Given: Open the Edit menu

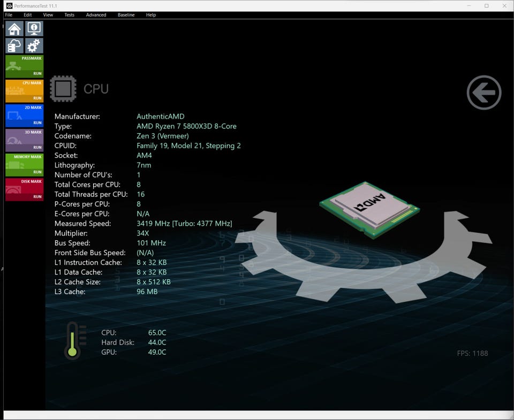Looking at the screenshot, I should [x=27, y=15].
